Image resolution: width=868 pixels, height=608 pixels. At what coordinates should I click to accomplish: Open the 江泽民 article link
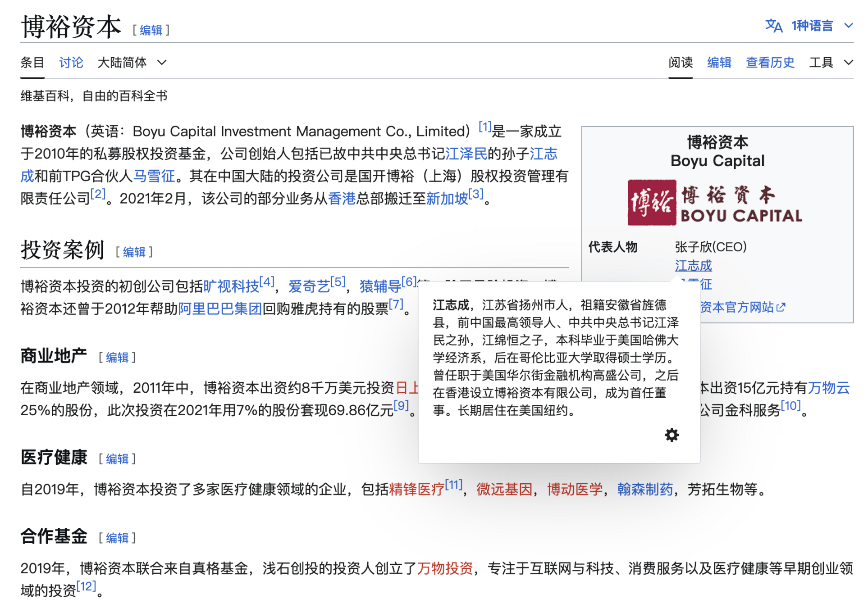pyautogui.click(x=466, y=154)
